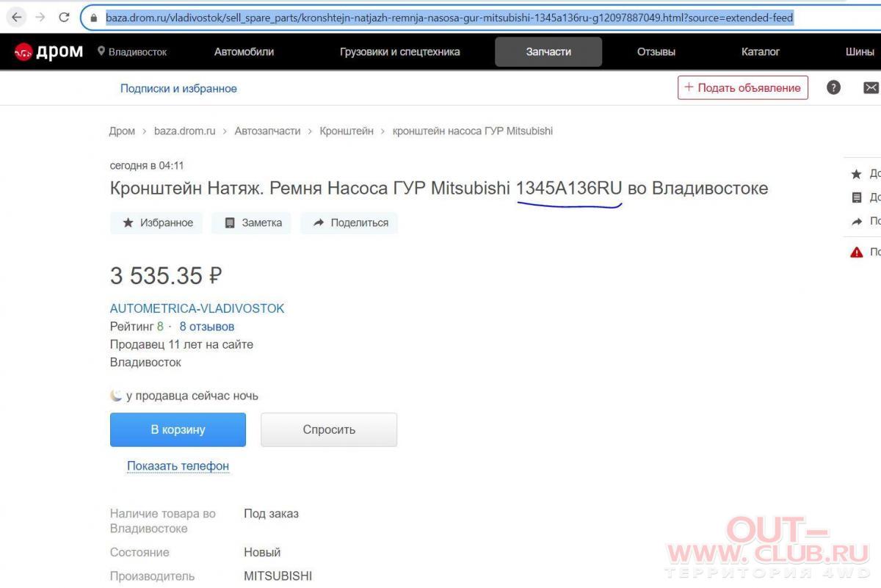This screenshot has height=588, width=881.
Task: Open help via question mark icon
Action: pyautogui.click(x=833, y=87)
